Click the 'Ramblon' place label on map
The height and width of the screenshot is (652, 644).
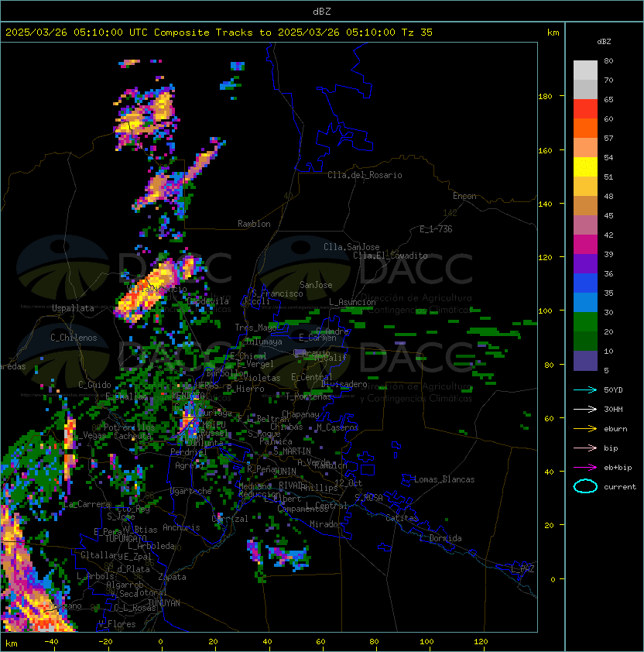(254, 224)
